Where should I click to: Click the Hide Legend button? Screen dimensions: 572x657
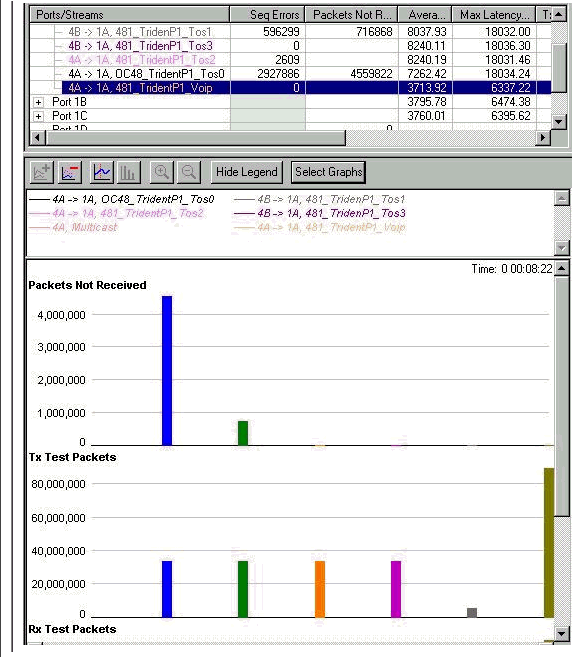pyautogui.click(x=247, y=172)
